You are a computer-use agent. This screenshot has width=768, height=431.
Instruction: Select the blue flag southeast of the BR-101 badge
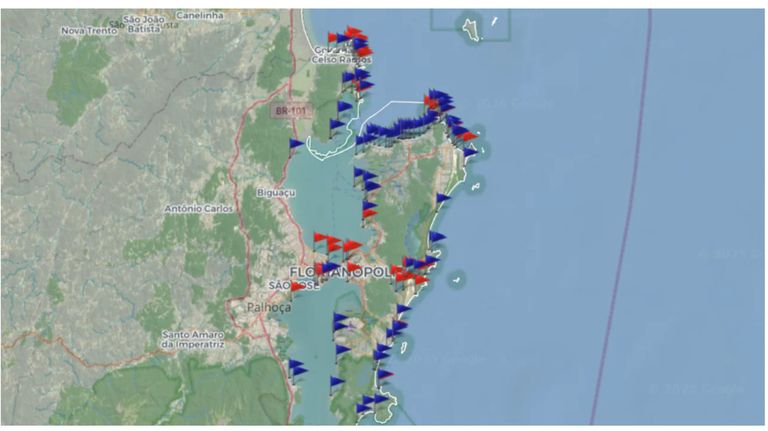337,124
